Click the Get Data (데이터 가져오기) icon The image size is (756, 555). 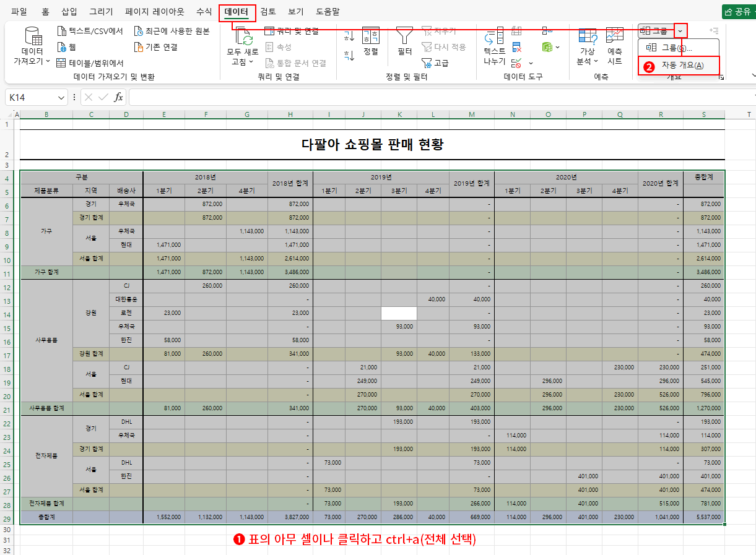pos(32,38)
